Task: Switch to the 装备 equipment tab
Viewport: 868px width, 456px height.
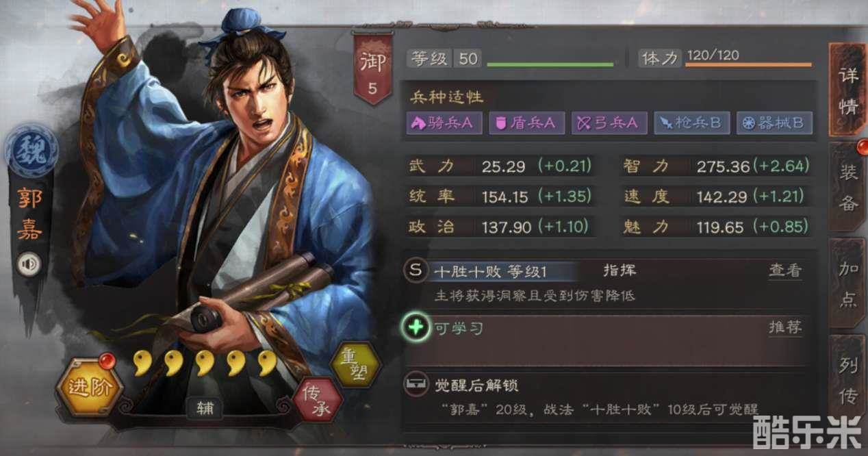Action: click(848, 182)
